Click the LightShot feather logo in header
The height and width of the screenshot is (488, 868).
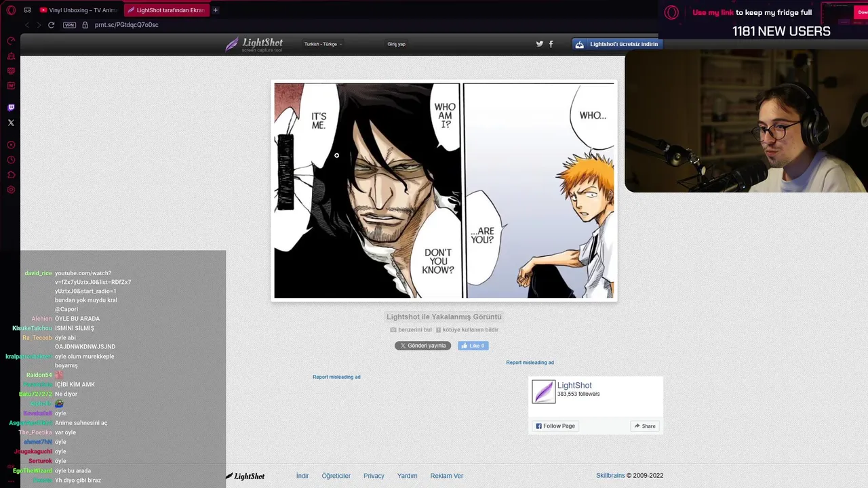tap(254, 45)
